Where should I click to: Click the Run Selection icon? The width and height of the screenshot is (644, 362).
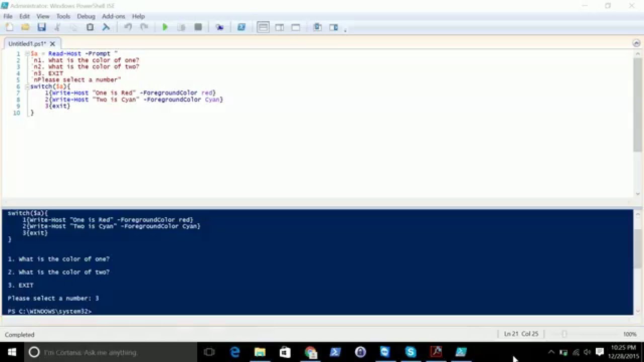pyautogui.click(x=181, y=27)
